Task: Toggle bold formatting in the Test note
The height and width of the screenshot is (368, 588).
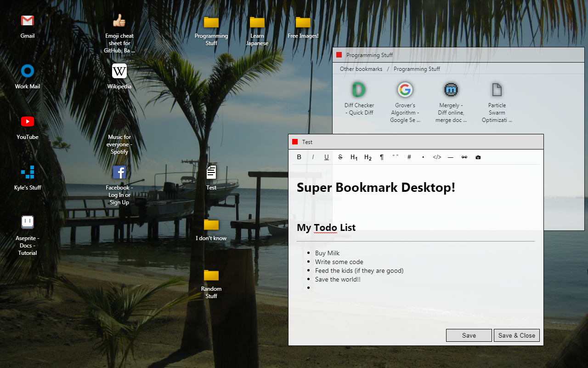Action: pos(299,157)
